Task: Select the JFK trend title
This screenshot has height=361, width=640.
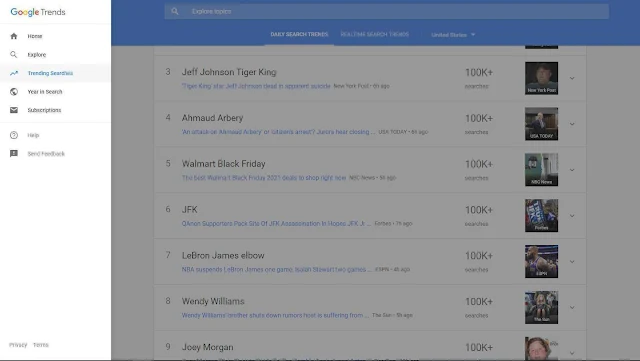Action: point(189,209)
